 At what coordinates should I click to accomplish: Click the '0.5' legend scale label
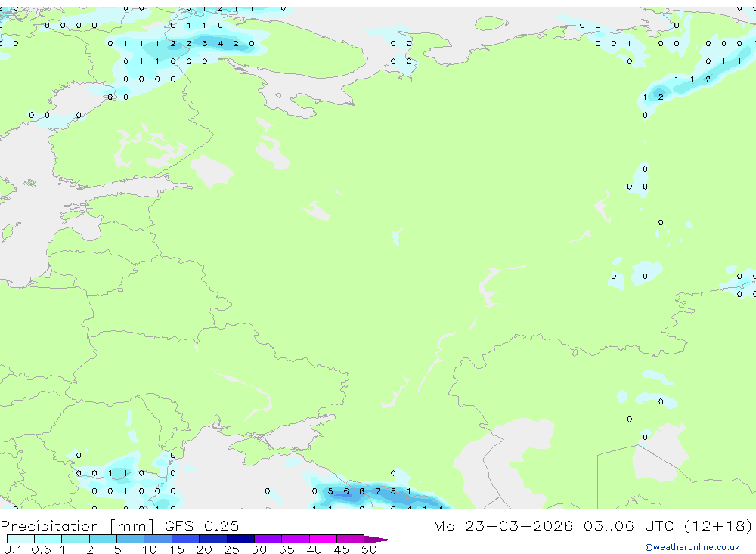click(x=41, y=549)
